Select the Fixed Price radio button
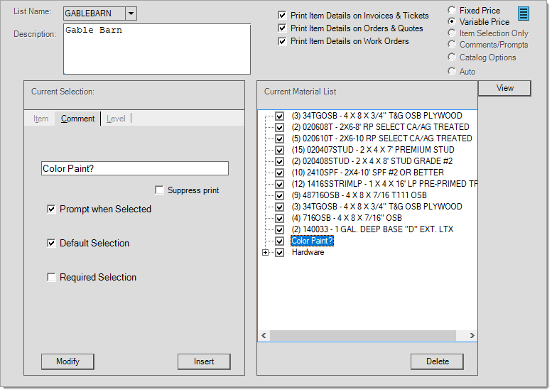 pos(452,10)
